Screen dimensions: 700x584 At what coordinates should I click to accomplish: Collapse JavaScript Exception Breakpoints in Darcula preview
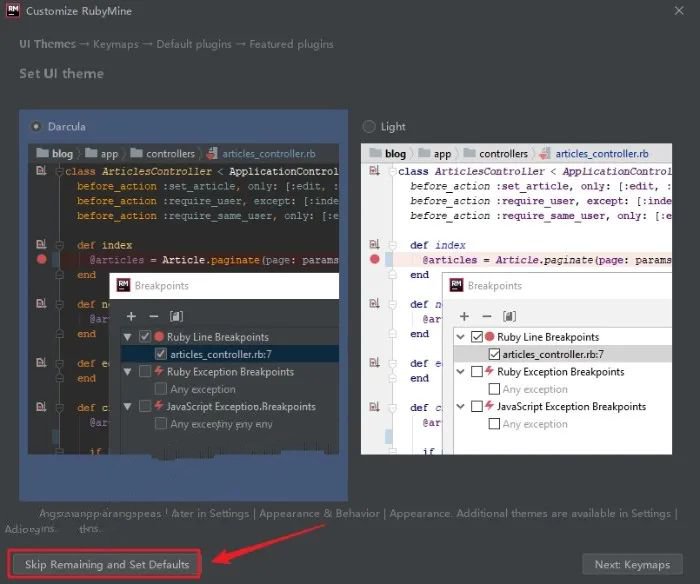pos(128,407)
